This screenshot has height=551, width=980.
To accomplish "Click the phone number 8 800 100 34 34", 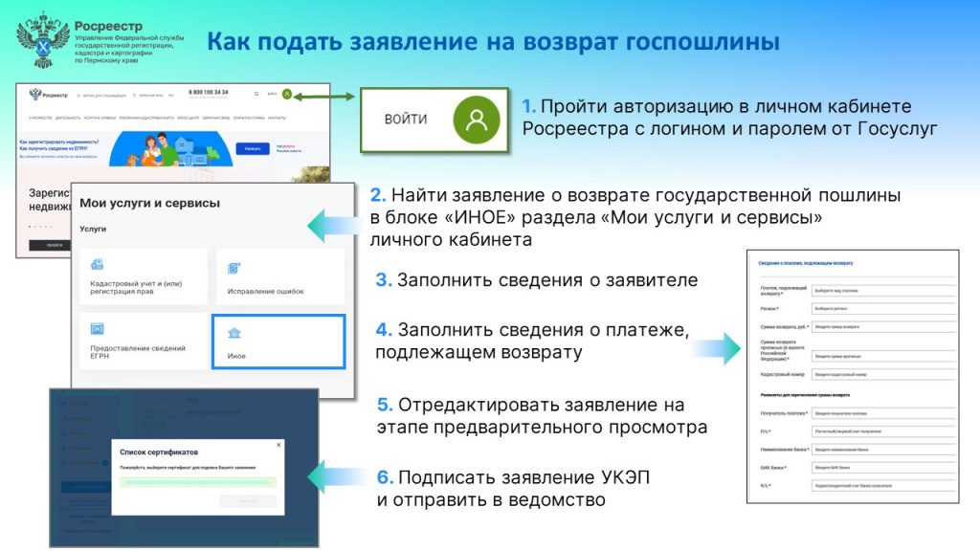I will [209, 92].
